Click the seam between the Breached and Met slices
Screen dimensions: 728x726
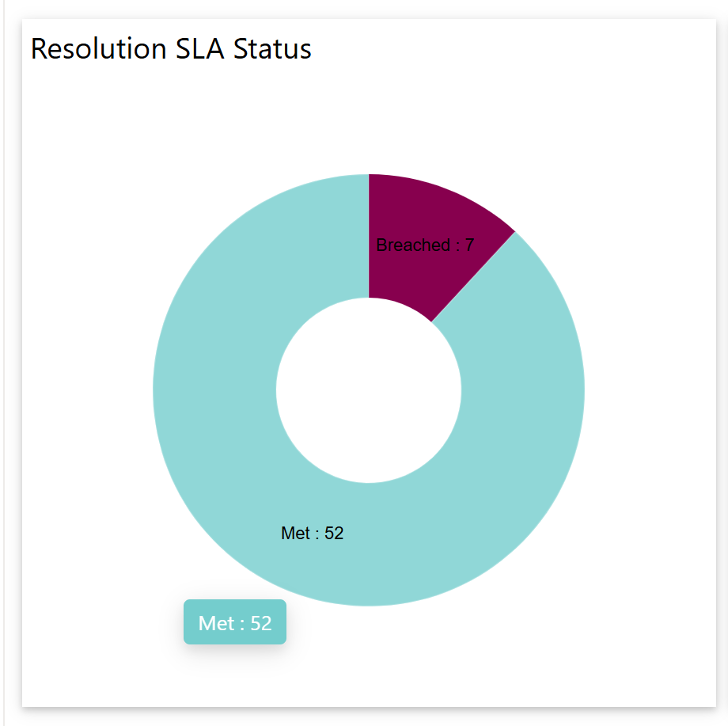point(473,277)
